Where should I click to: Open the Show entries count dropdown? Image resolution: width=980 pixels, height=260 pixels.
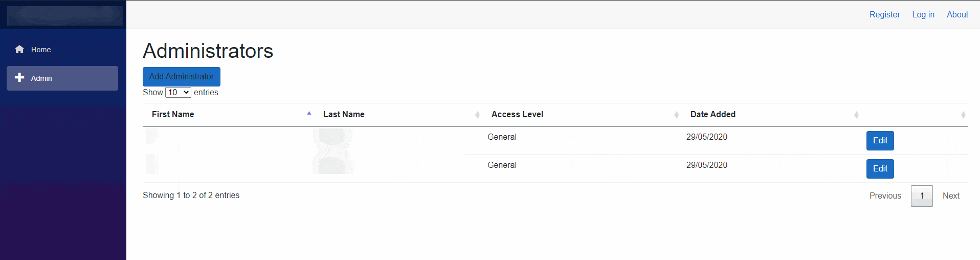pyautogui.click(x=178, y=93)
